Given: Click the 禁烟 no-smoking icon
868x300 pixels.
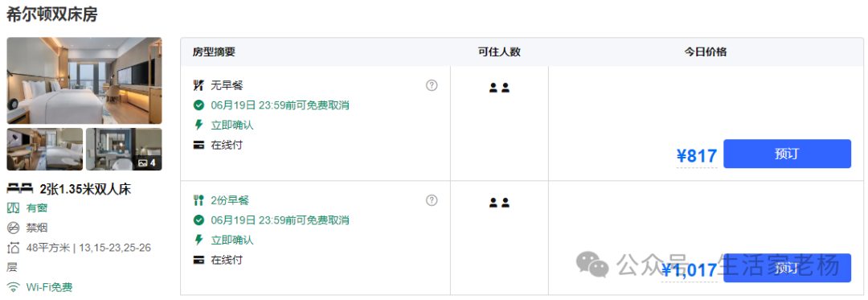Looking at the screenshot, I should [13, 228].
